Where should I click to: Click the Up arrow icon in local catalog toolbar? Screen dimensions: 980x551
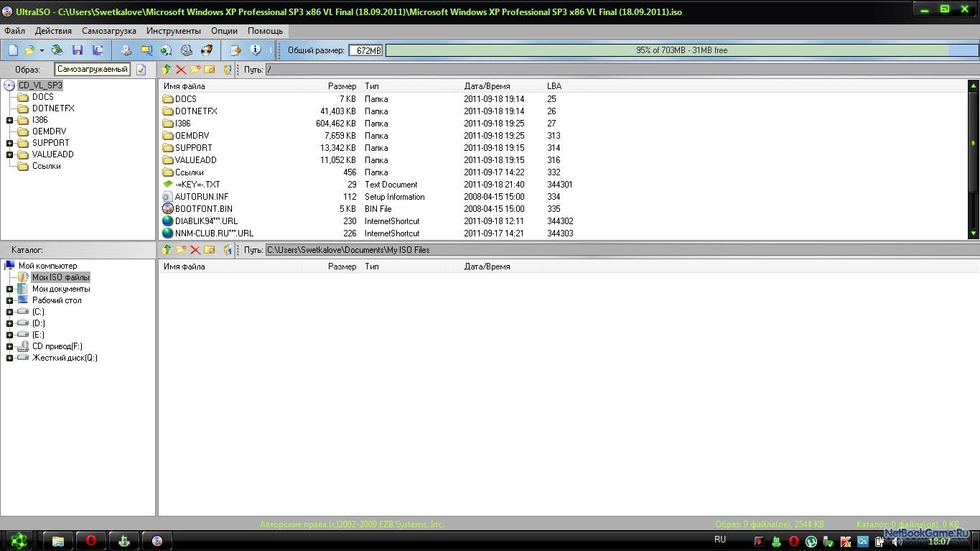tap(167, 250)
